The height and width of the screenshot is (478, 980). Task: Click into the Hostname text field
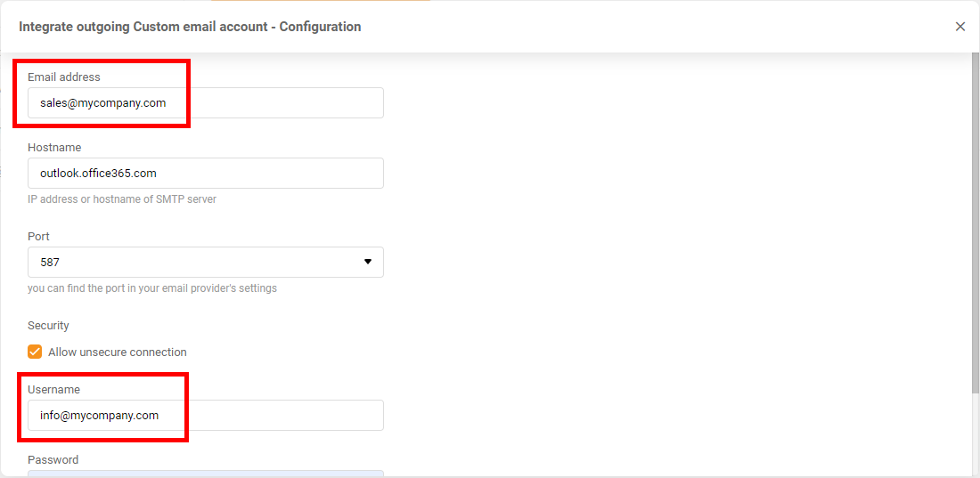point(205,173)
